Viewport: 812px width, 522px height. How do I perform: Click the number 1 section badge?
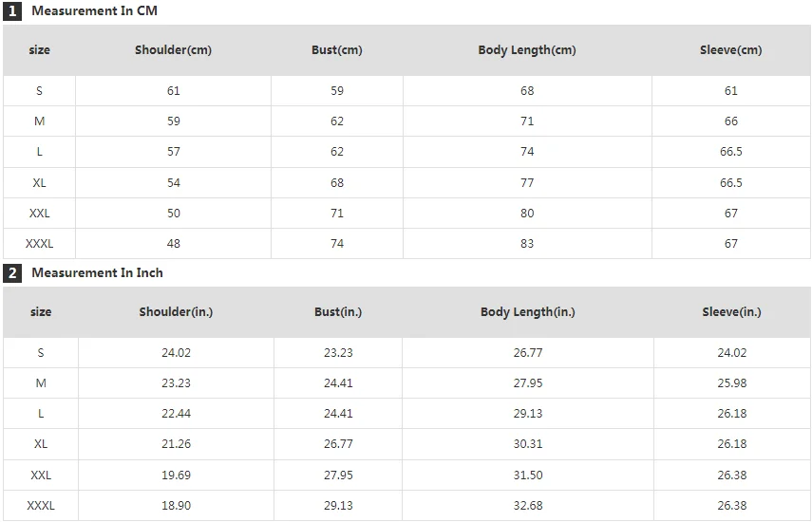point(12,11)
